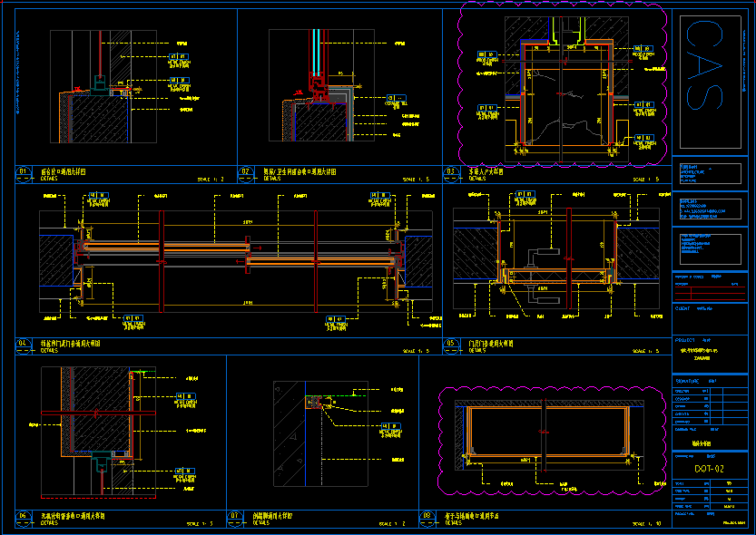This screenshot has width=756, height=535.
Task: Select the PROJECT label in title block
Action: 684,340
